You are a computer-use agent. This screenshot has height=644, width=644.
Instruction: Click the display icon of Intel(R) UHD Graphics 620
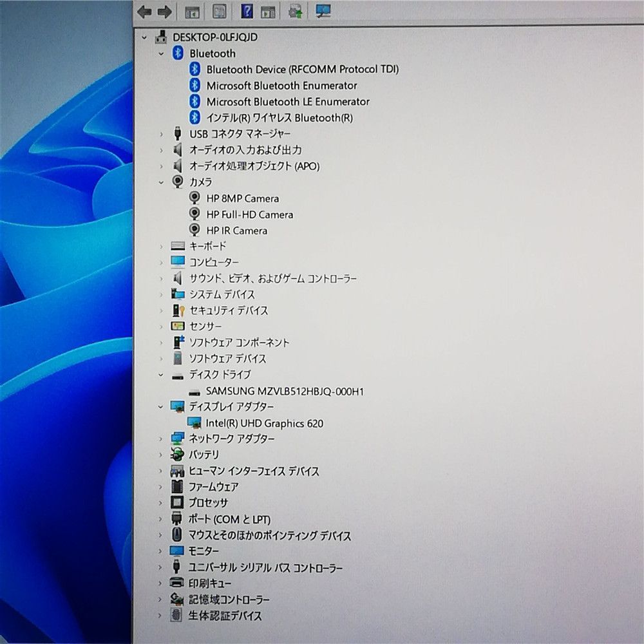(194, 422)
